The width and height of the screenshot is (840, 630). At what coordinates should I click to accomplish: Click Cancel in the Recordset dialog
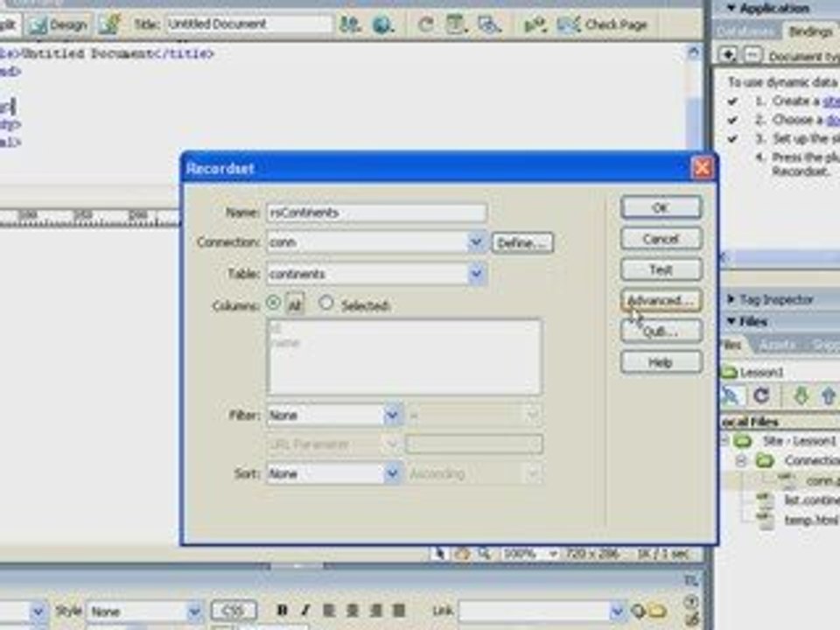(x=661, y=239)
